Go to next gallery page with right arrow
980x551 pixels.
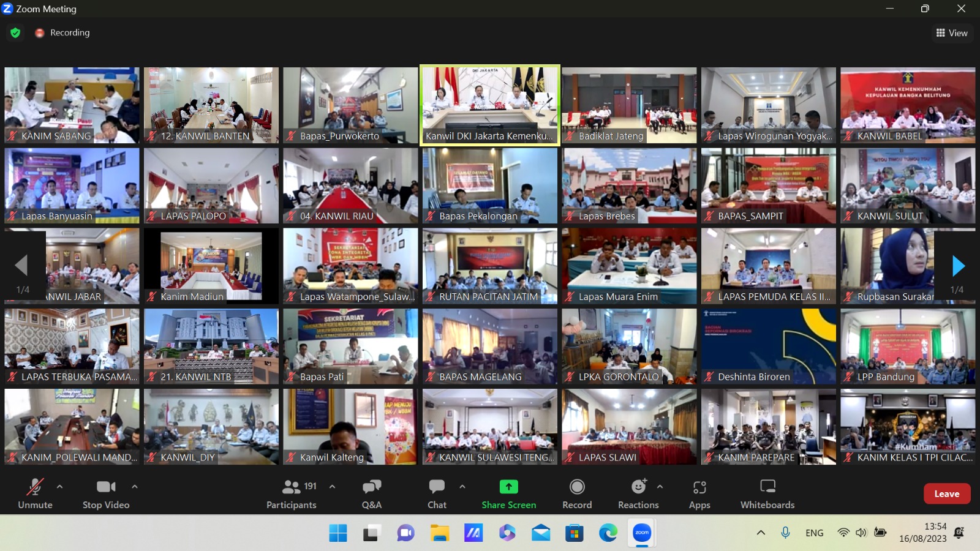click(x=958, y=266)
